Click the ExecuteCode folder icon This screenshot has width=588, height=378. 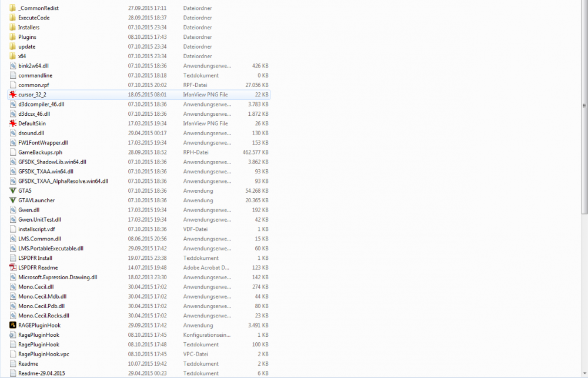(13, 18)
